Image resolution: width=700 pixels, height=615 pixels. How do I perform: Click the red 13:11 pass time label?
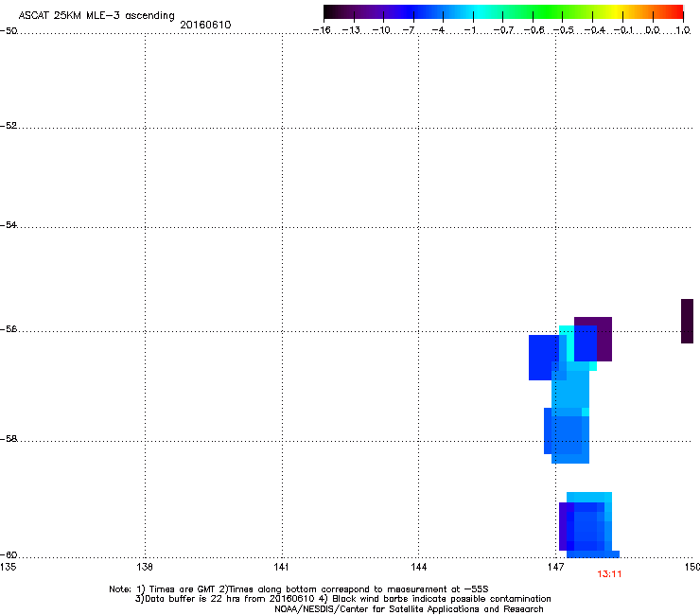[609, 574]
